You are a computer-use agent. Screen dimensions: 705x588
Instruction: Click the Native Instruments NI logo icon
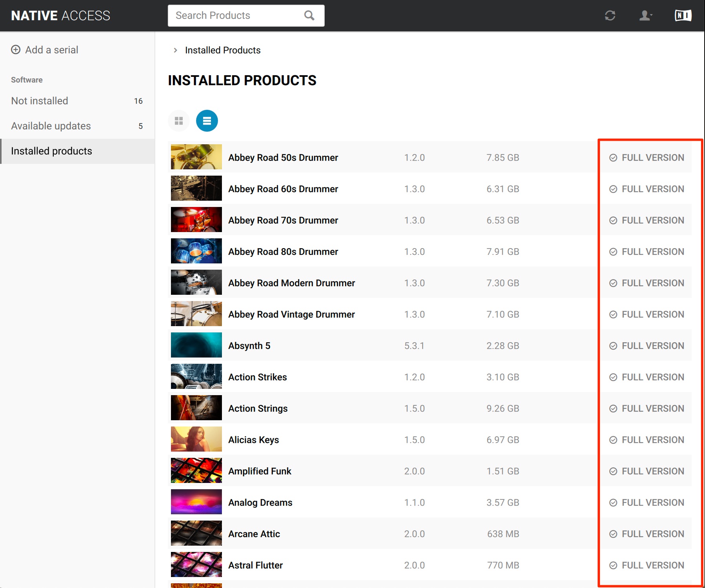coord(683,16)
